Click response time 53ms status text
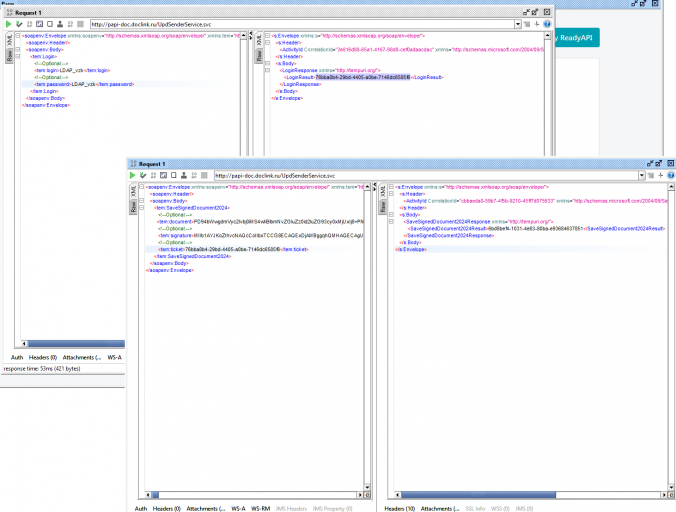Viewport: 676px width, 512px height. point(42,368)
